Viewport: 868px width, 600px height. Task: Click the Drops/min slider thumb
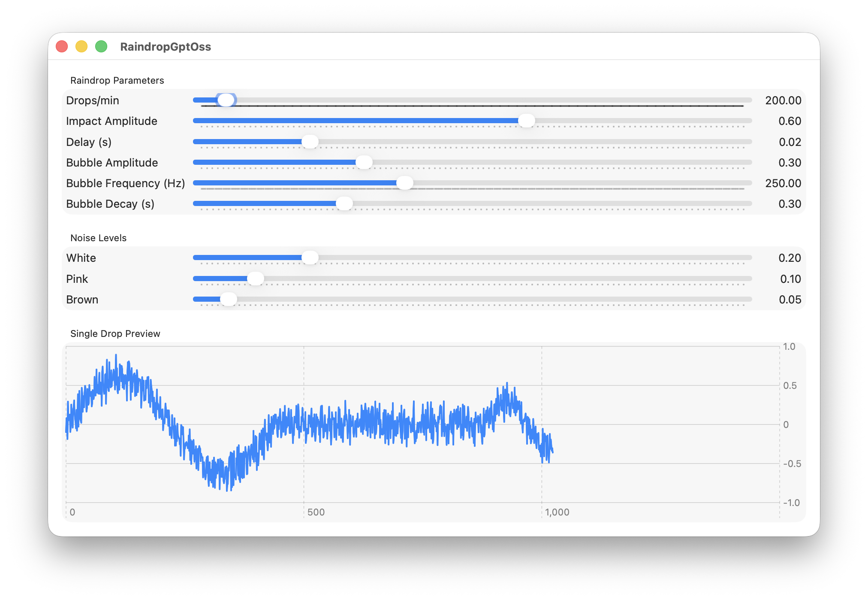226,100
